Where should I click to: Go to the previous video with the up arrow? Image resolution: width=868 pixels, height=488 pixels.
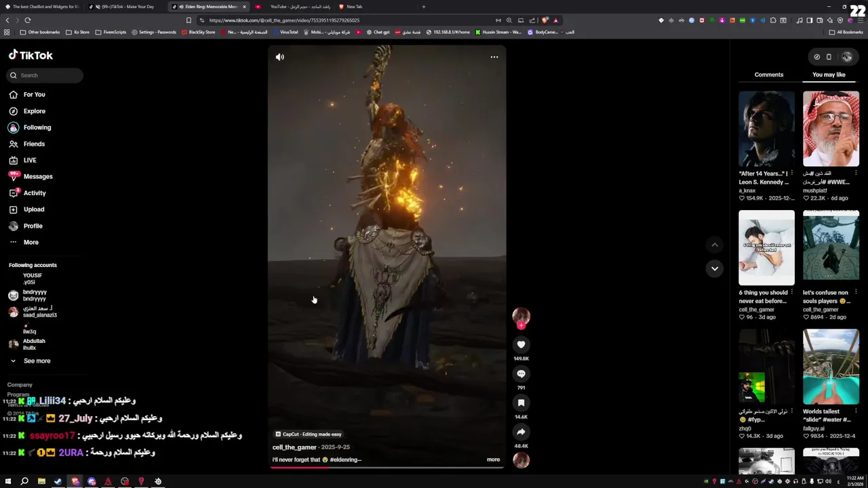pyautogui.click(x=714, y=245)
